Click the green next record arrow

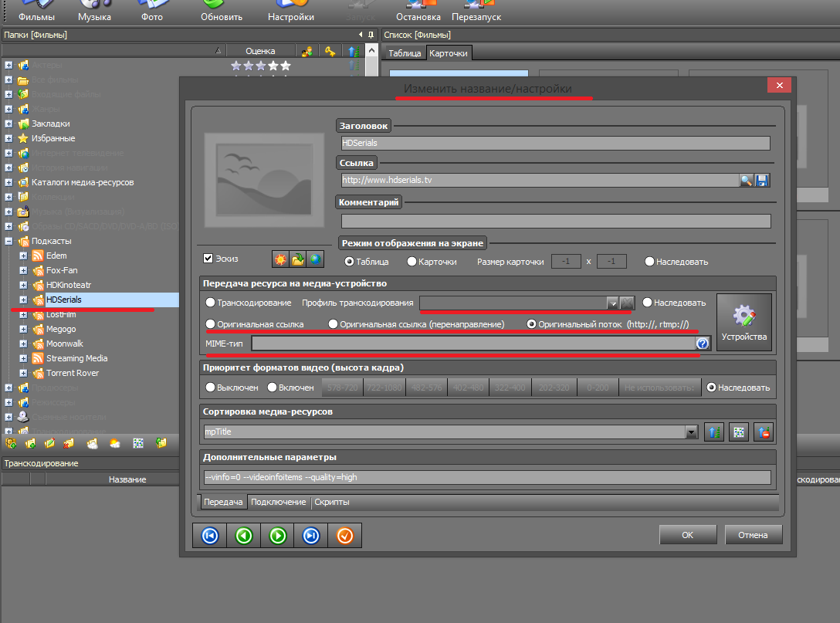(278, 535)
